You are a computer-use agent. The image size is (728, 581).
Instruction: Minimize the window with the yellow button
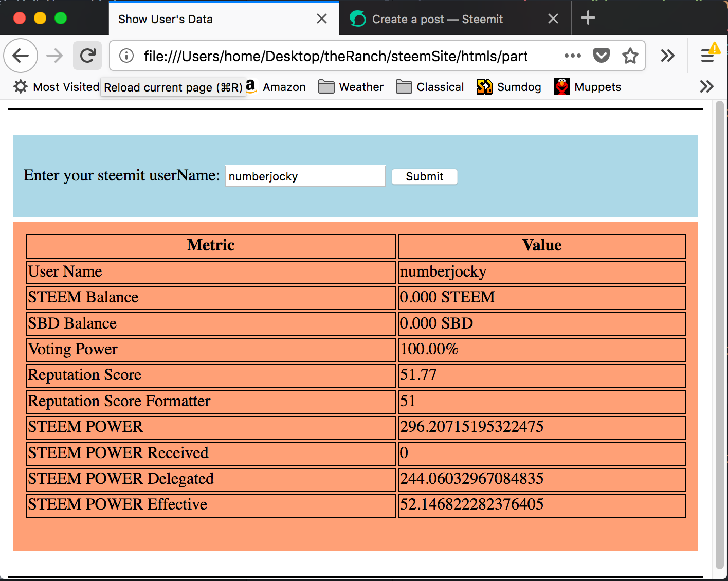pos(40,18)
